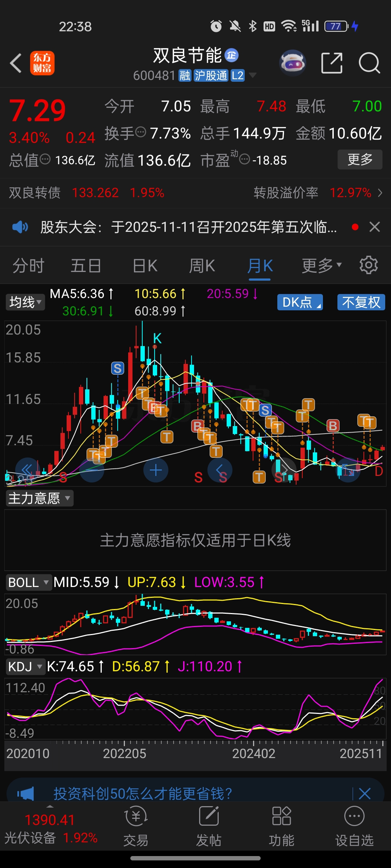Screen dimensions: 391x868
Task: Switch to 五日 tab
Action: pos(86,265)
